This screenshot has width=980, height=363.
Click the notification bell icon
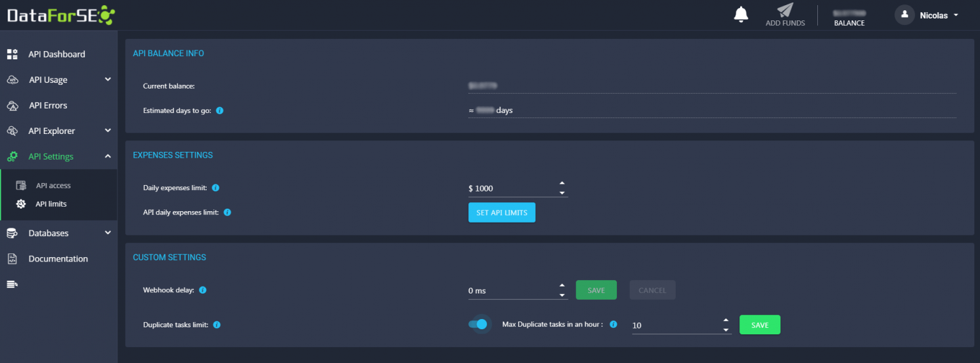[x=741, y=14]
